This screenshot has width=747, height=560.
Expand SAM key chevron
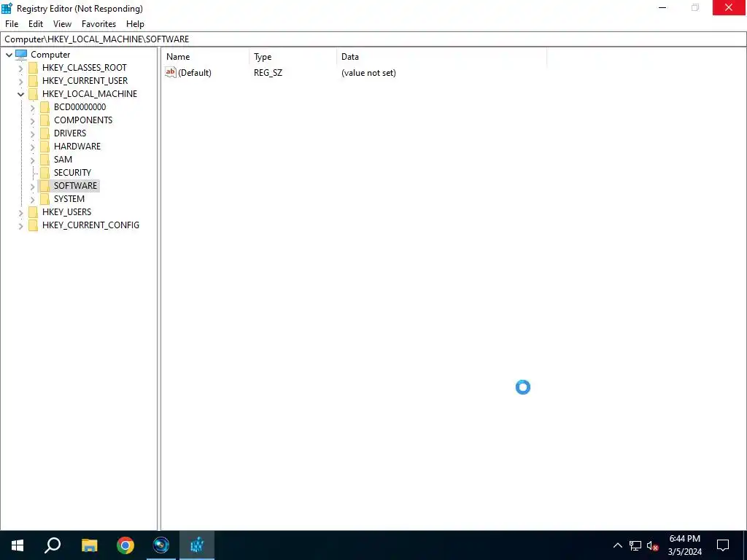[32, 160]
